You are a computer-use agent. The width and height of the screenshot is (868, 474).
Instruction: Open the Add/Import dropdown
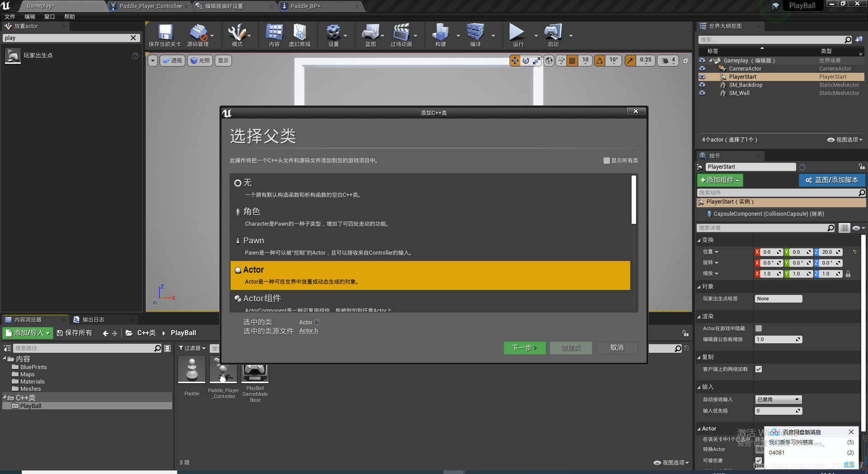[x=28, y=333]
